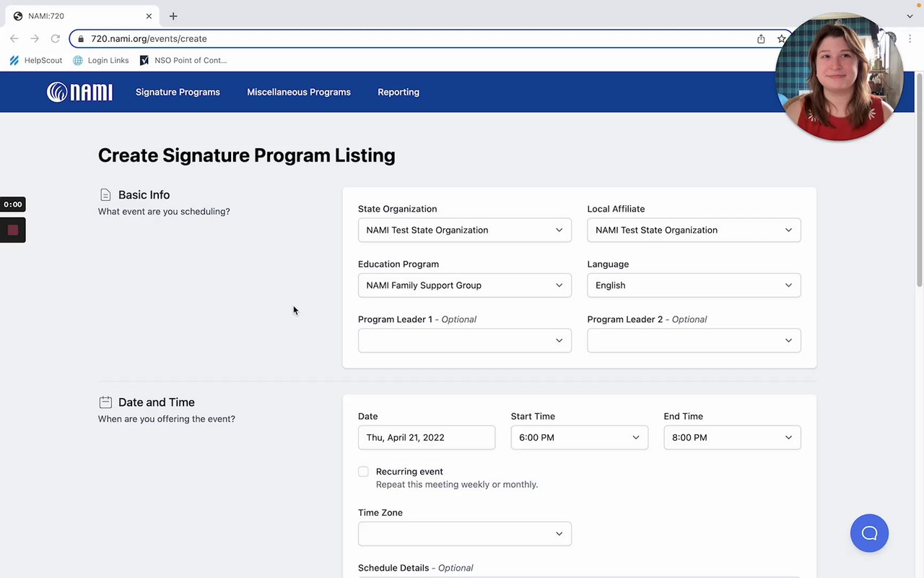Stop the screen recording with the red button
Image resolution: width=924 pixels, height=578 pixels.
[13, 230]
